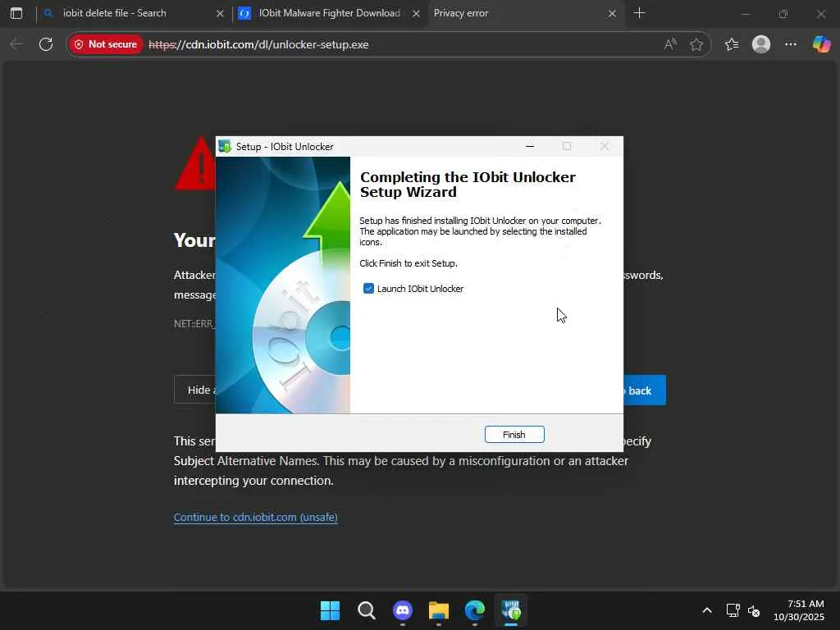This screenshot has width=840, height=630.
Task: Add this page to favorites
Action: point(696,44)
